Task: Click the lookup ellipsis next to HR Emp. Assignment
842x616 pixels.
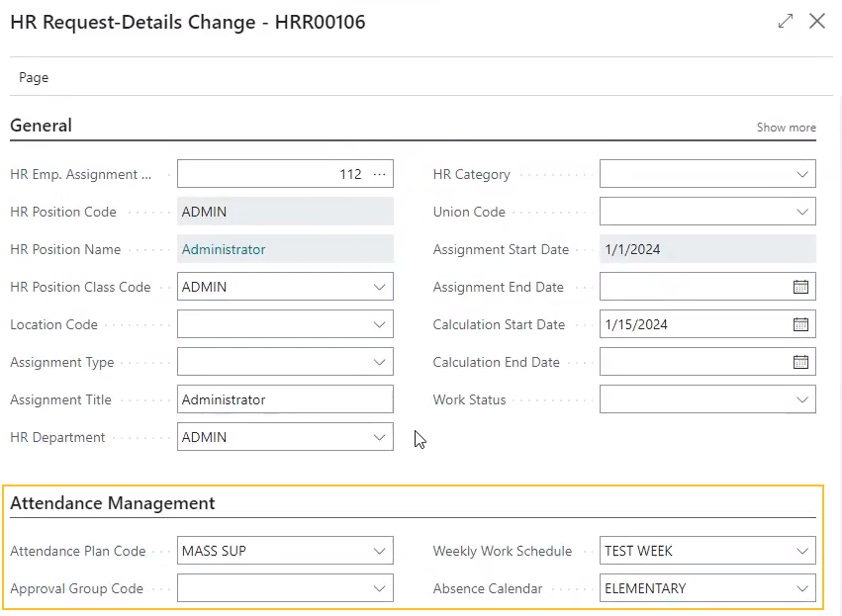Action: [377, 173]
